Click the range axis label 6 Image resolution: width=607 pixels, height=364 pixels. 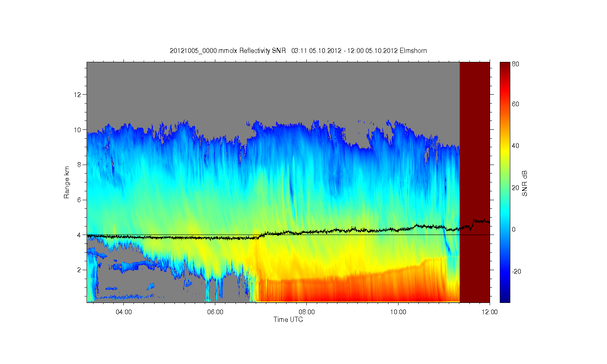[x=79, y=199]
